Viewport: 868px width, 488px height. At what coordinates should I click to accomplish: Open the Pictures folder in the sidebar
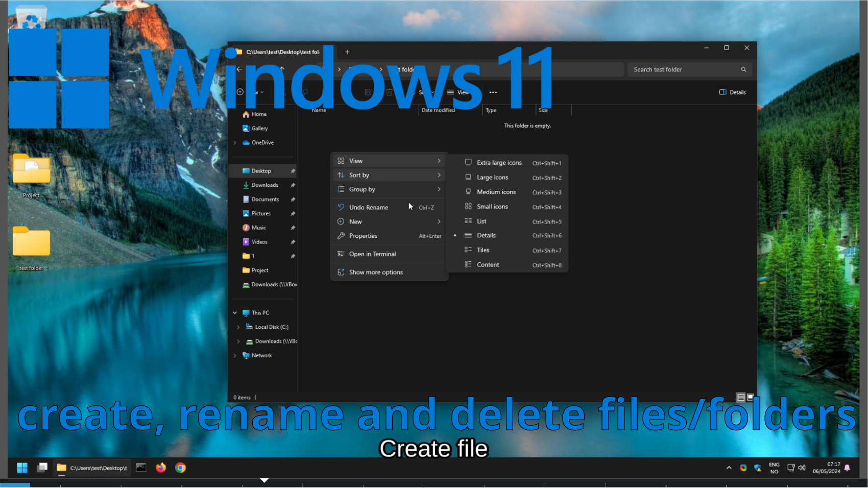[x=260, y=214]
